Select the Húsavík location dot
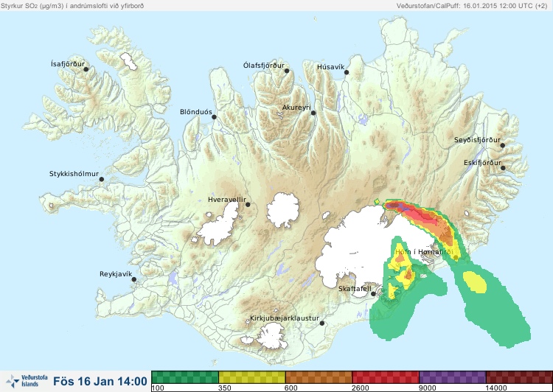 [x=347, y=72]
